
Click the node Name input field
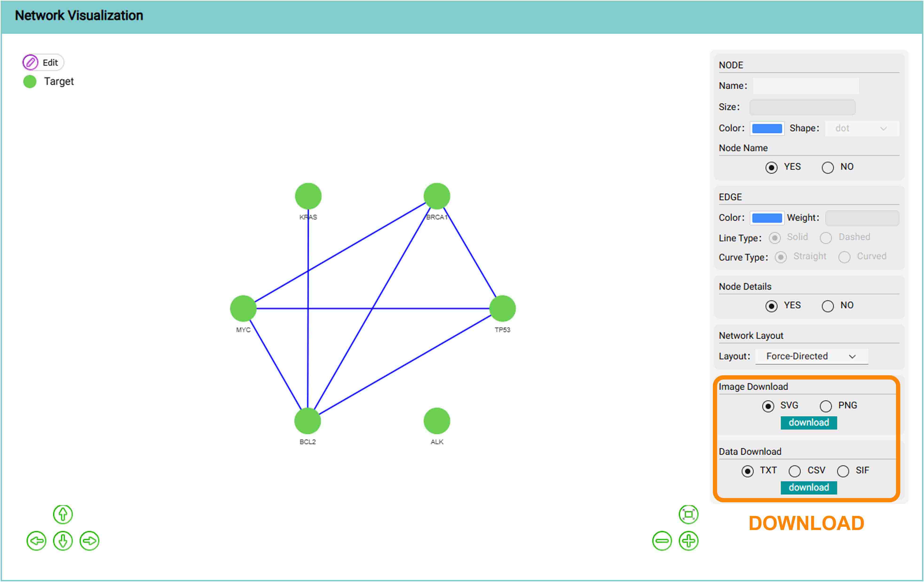pos(806,86)
